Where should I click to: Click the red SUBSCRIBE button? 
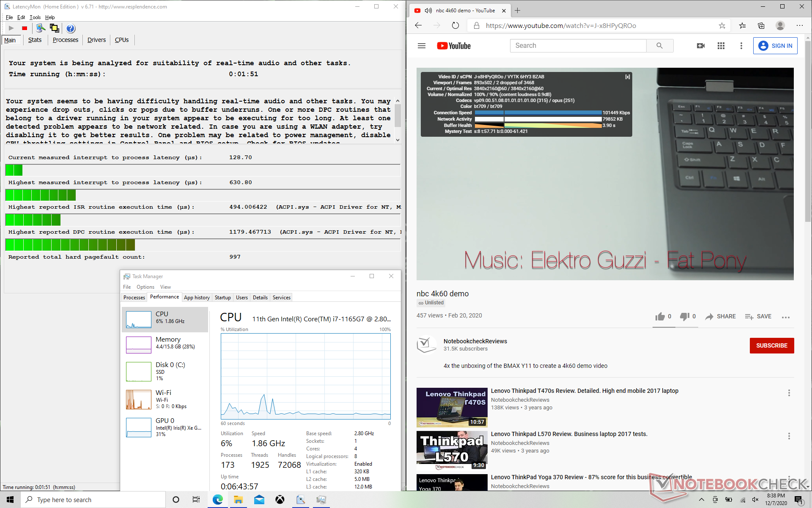tap(771, 345)
